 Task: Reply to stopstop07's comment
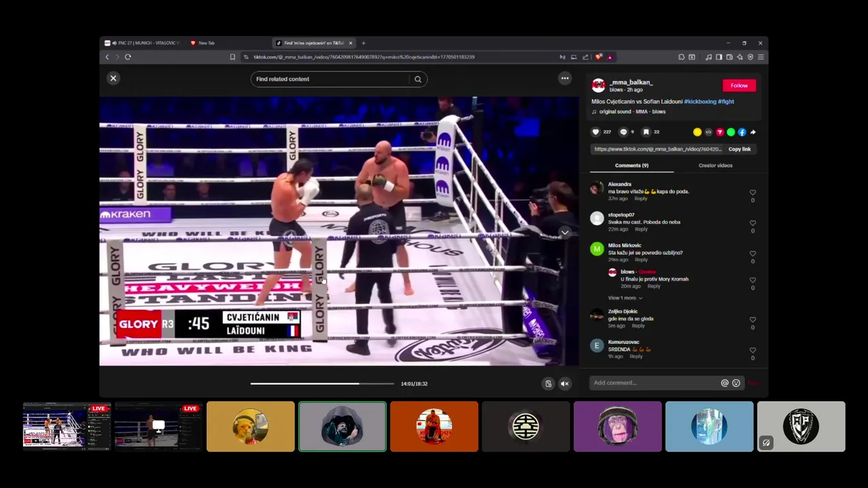641,229
